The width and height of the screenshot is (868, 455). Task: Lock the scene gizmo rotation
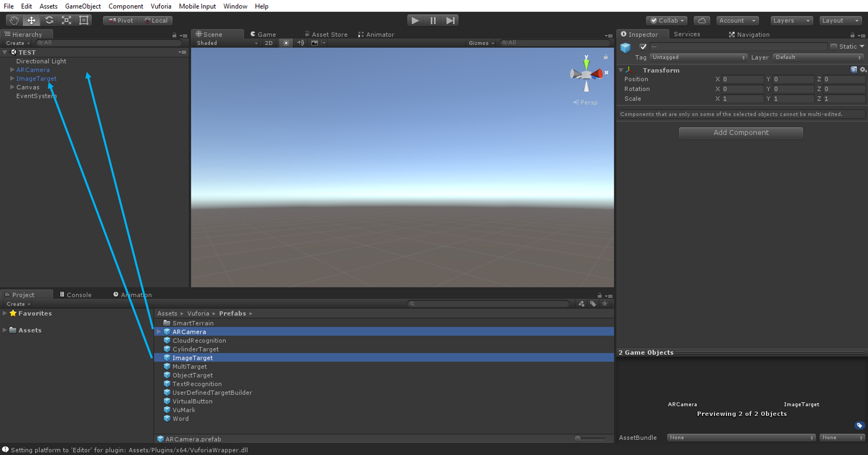pyautogui.click(x=606, y=57)
